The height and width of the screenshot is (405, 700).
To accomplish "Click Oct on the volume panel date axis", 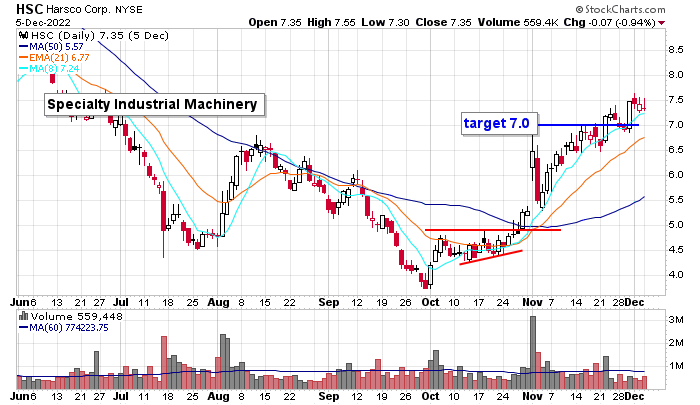I will (430, 396).
